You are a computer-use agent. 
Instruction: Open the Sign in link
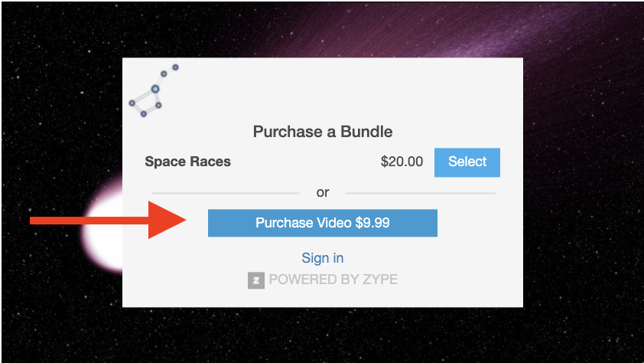click(x=323, y=258)
